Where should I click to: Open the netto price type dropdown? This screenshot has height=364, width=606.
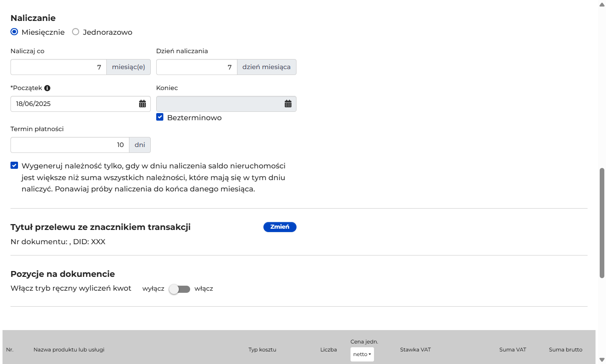tap(362, 354)
